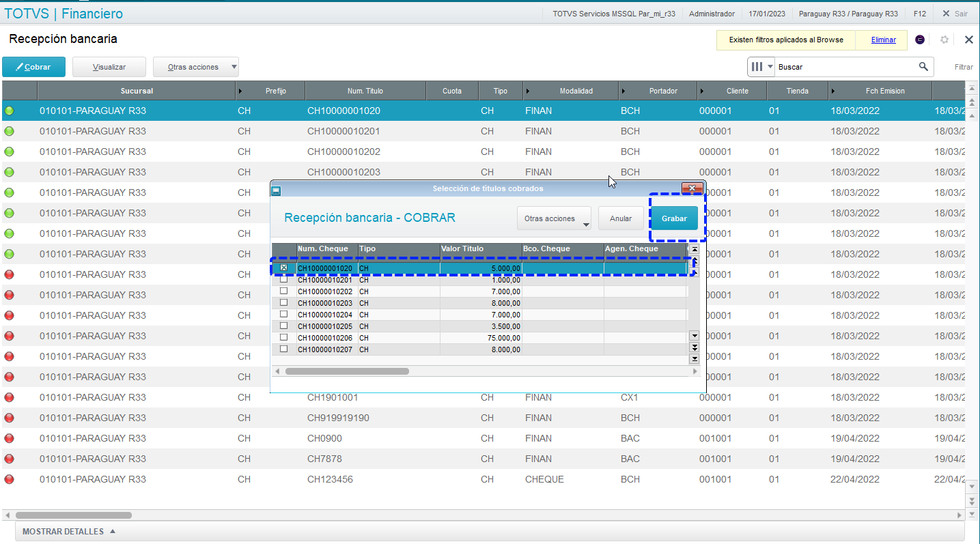The image size is (980, 544).
Task: Click main browse horizontal scrollbar thumb
Action: (x=74, y=515)
